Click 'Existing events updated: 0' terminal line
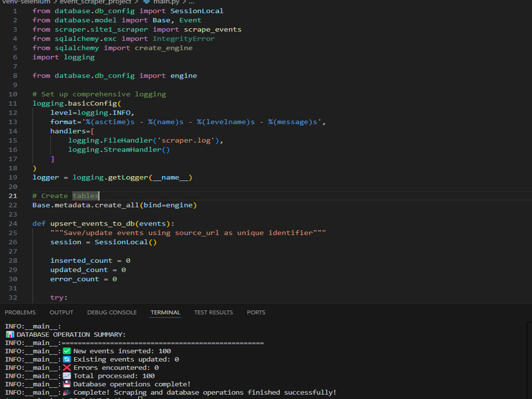532x399 pixels. click(126, 359)
